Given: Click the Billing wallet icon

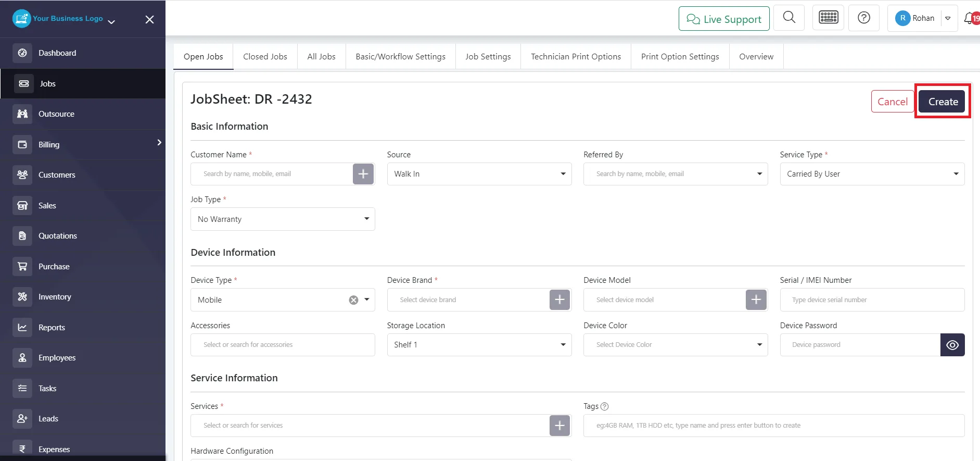Looking at the screenshot, I should tap(22, 144).
